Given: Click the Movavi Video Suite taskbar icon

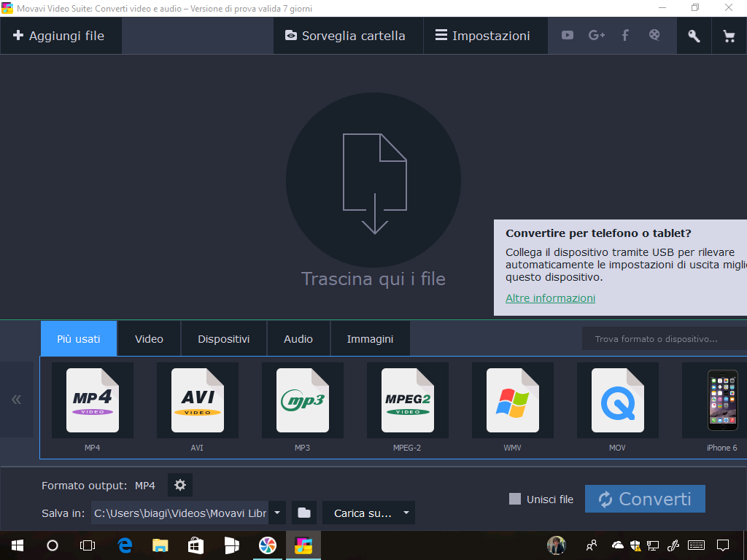Looking at the screenshot, I should [303, 545].
